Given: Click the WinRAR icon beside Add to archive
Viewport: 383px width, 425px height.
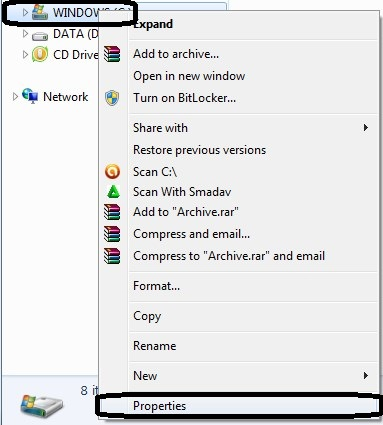Looking at the screenshot, I should tap(112, 54).
